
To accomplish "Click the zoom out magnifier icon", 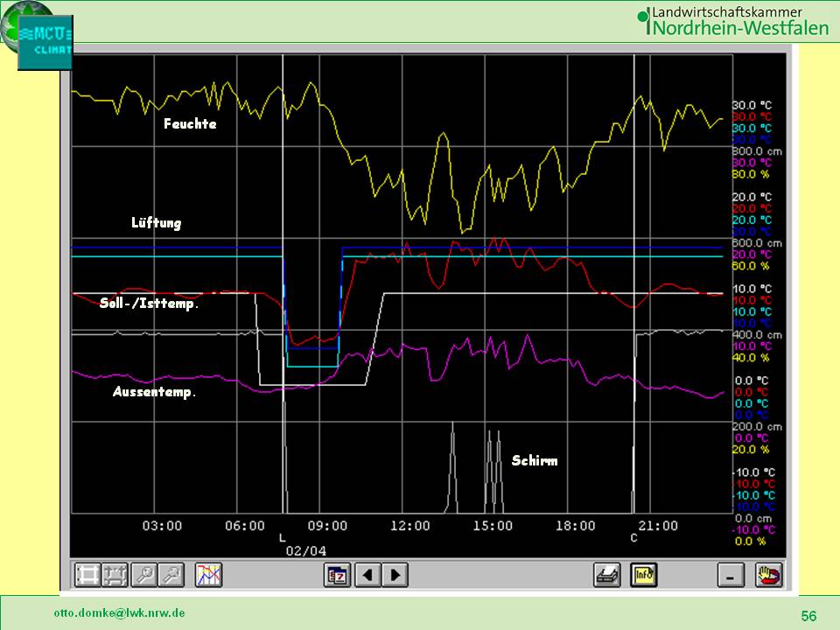I will point(172,575).
